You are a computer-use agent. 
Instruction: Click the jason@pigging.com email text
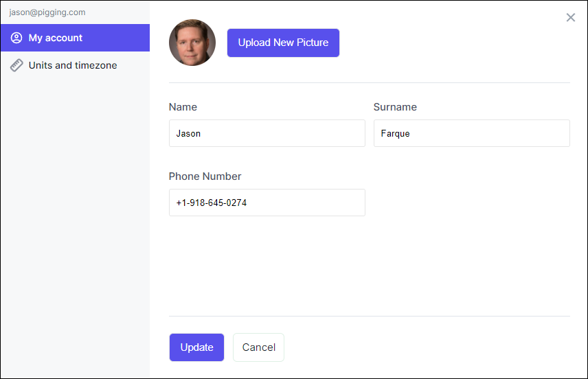[47, 12]
